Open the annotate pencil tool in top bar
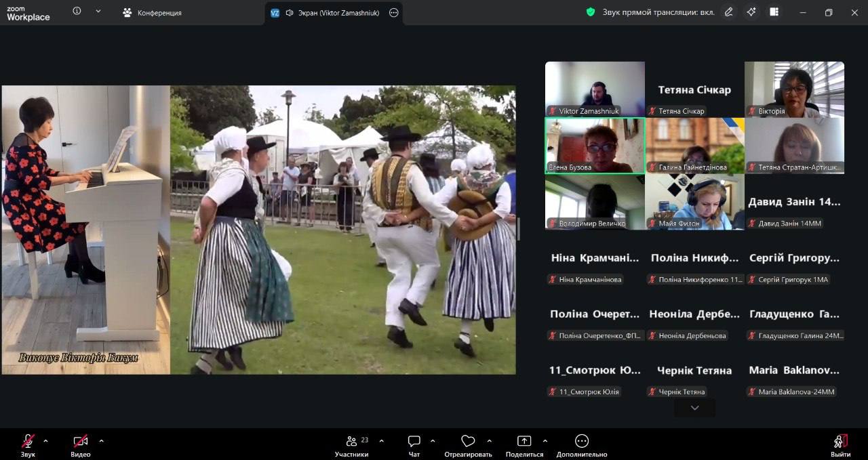This screenshot has width=868, height=460. [728, 12]
